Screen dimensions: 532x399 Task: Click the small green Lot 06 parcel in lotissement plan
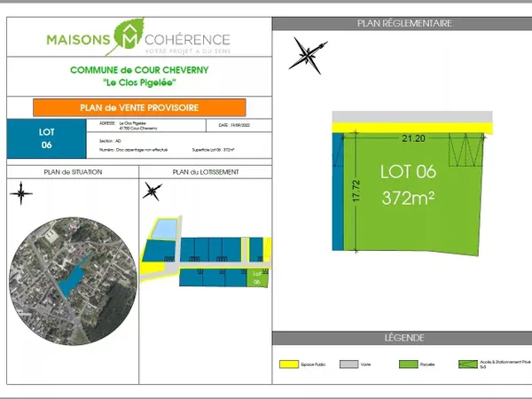257,278
